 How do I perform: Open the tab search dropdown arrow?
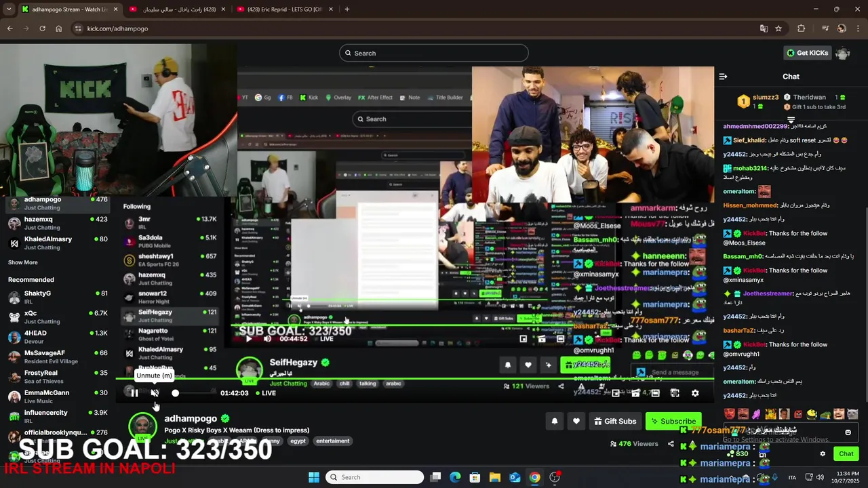[9, 9]
